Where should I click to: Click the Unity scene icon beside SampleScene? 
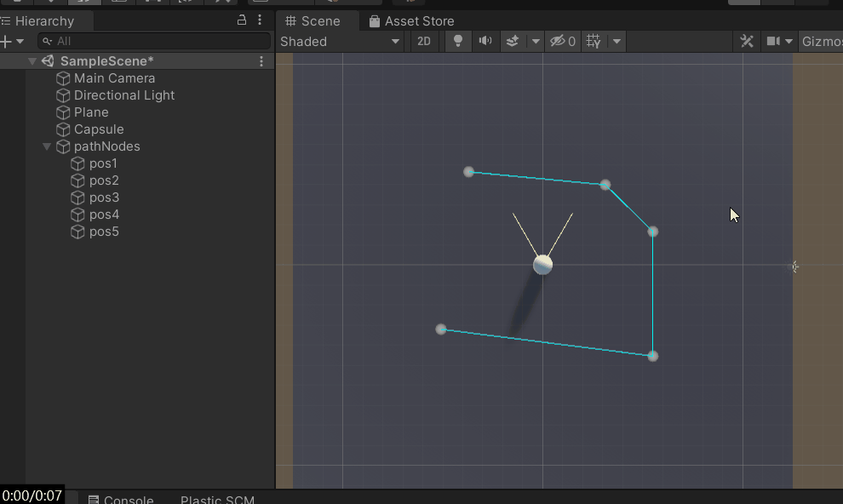click(x=48, y=61)
